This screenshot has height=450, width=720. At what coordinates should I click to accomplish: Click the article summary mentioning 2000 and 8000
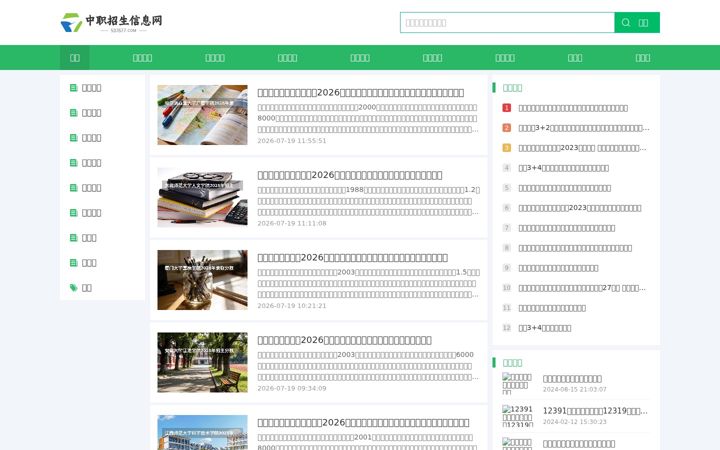[368, 118]
